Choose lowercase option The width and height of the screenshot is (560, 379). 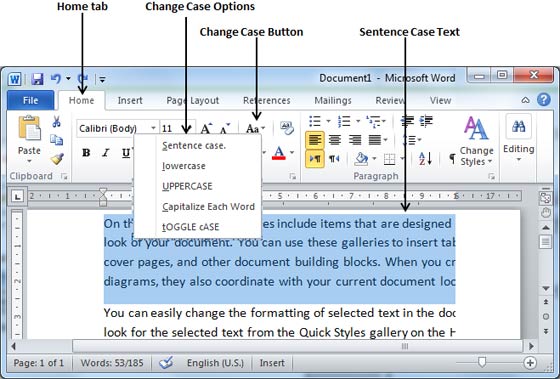click(x=198, y=166)
